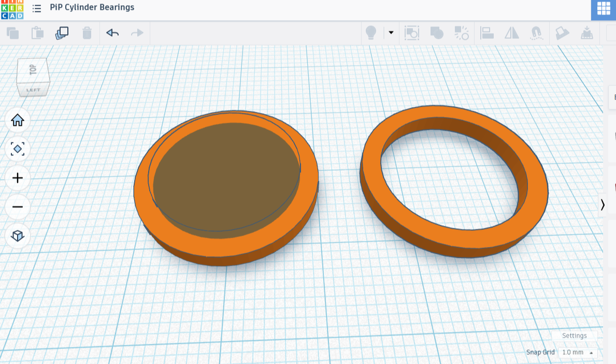Open the apps grid in the top-right corner
The height and width of the screenshot is (364, 616).
(x=603, y=8)
